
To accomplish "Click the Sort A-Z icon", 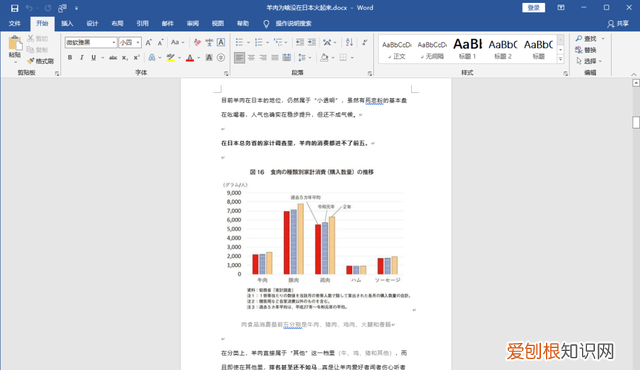I will (349, 42).
